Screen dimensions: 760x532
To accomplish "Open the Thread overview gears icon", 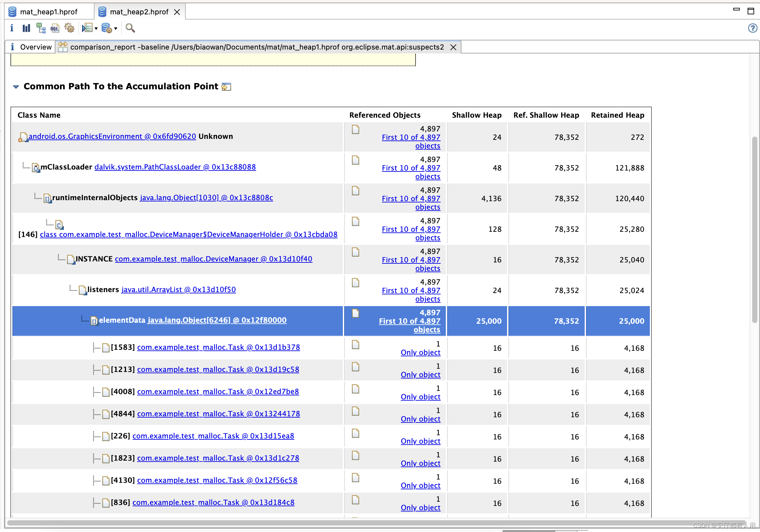I will (69, 28).
